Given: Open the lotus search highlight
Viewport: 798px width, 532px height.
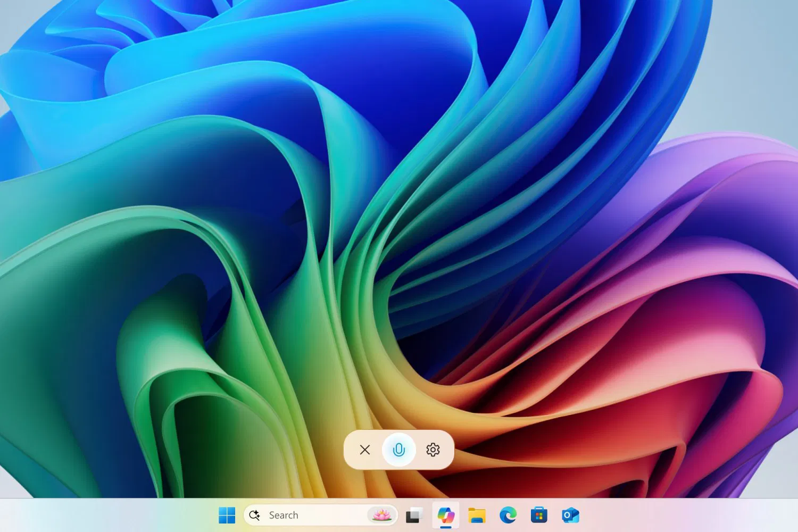Looking at the screenshot, I should pos(381,515).
